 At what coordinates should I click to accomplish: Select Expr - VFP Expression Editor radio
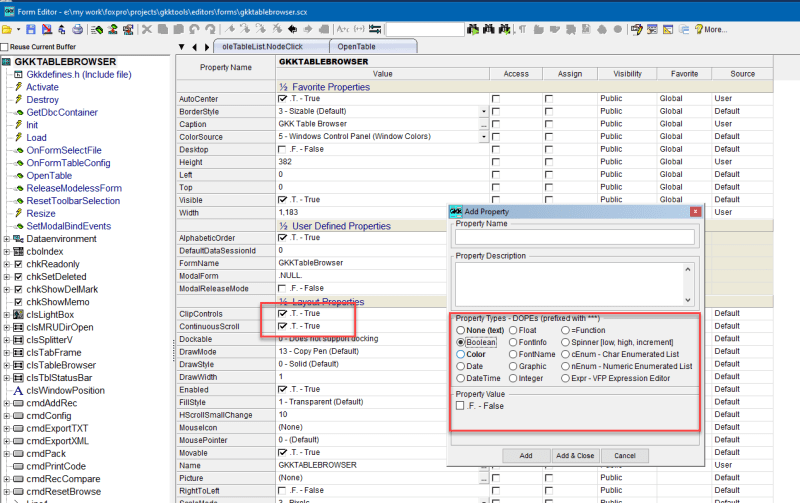[565, 379]
